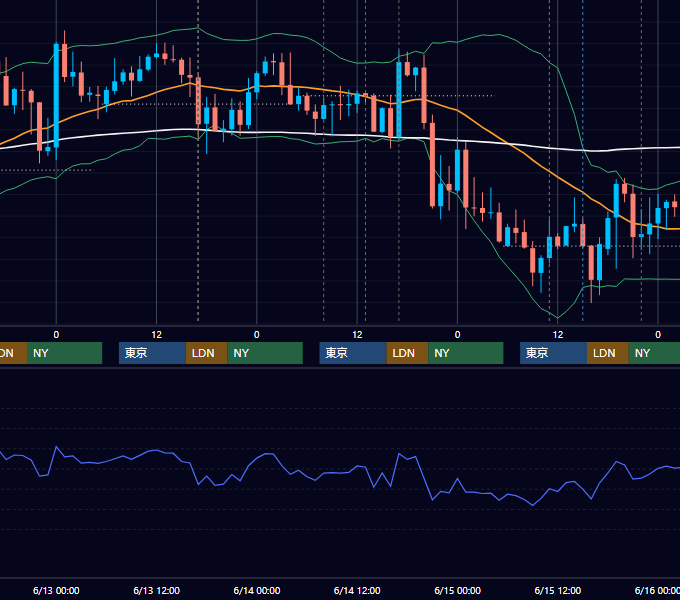Select NY session block spanning 6/15 00:00
The image size is (680, 600).
pyautogui.click(x=466, y=353)
